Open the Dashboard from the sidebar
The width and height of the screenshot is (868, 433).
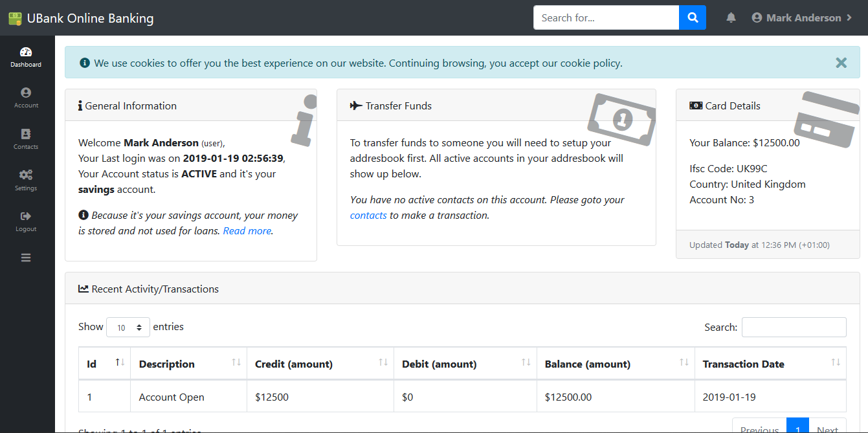tap(26, 57)
